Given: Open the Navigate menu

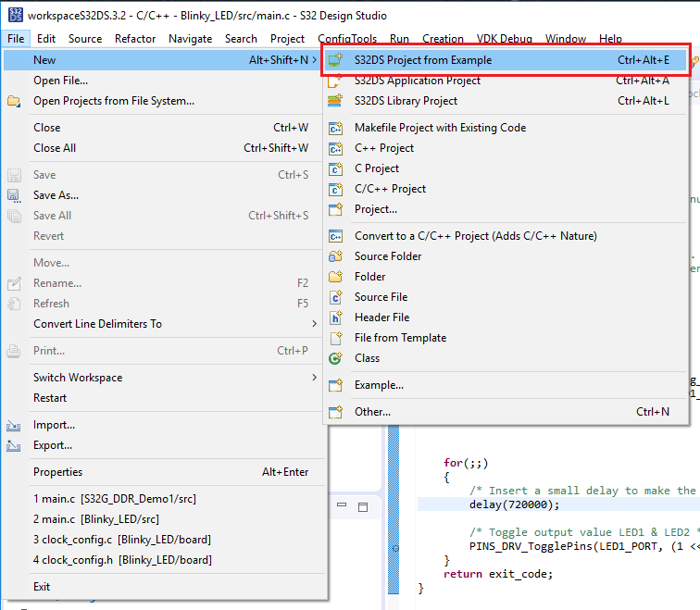Looking at the screenshot, I should pyautogui.click(x=190, y=39).
